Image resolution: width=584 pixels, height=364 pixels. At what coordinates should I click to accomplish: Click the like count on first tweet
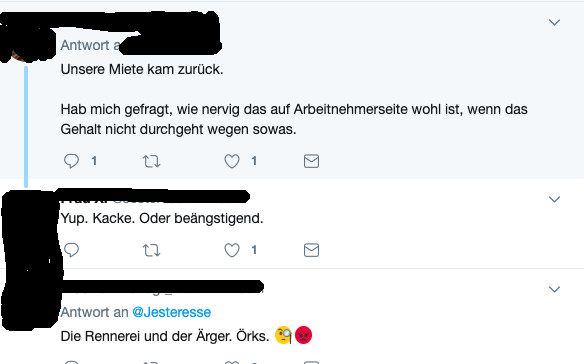coord(254,161)
